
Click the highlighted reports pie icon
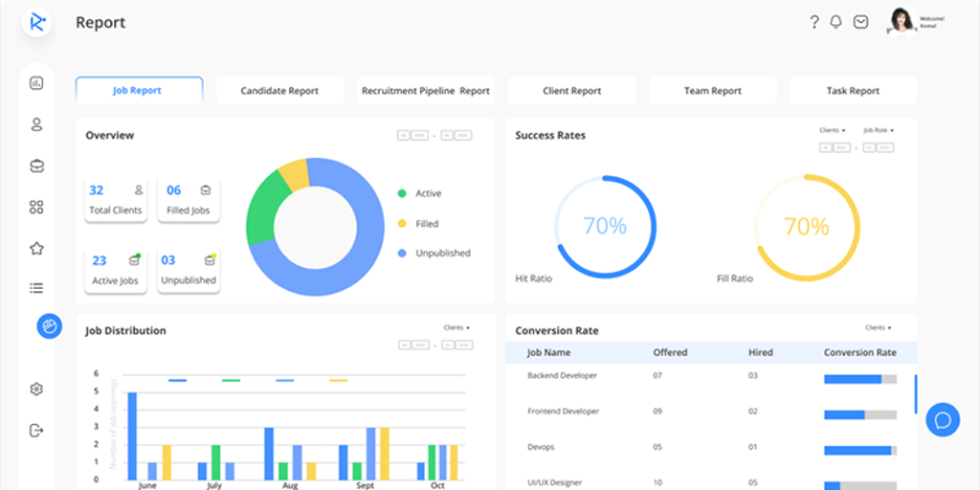49,326
